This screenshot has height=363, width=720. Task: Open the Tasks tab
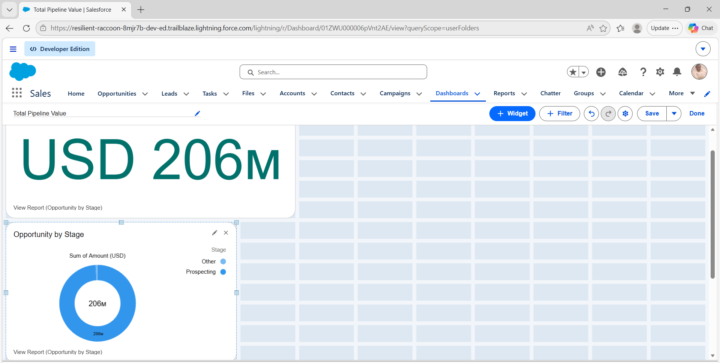point(209,93)
